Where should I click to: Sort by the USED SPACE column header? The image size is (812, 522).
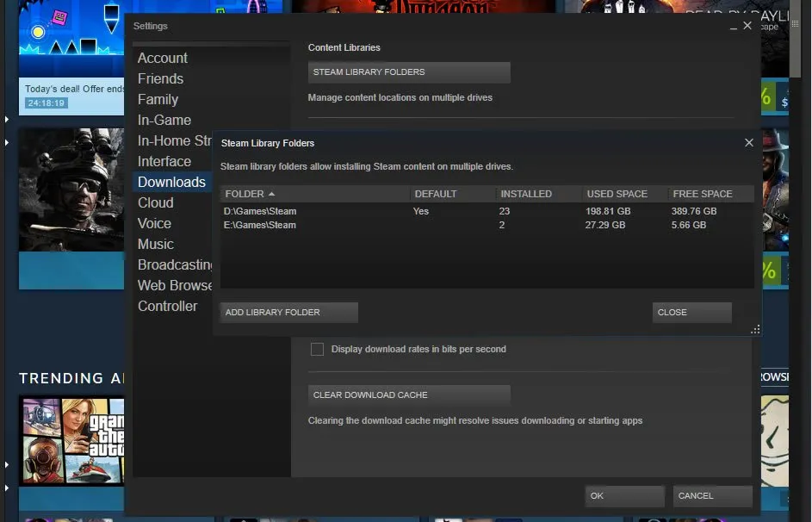[x=624, y=194]
